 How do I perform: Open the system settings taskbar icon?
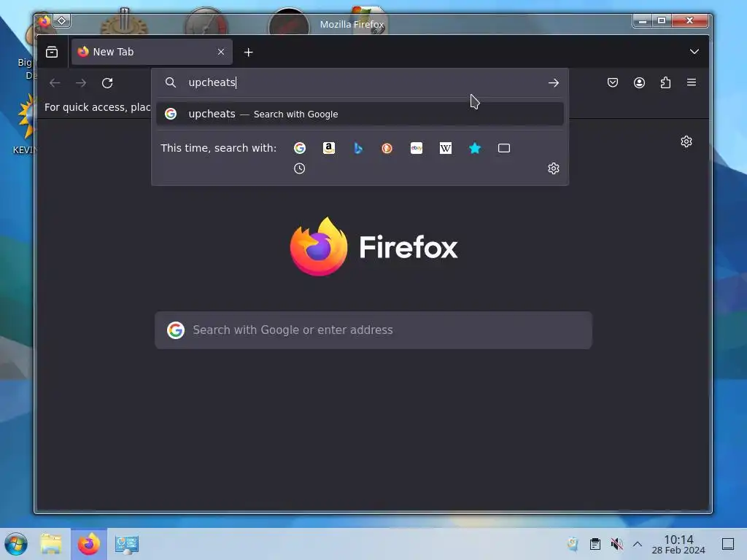point(127,544)
